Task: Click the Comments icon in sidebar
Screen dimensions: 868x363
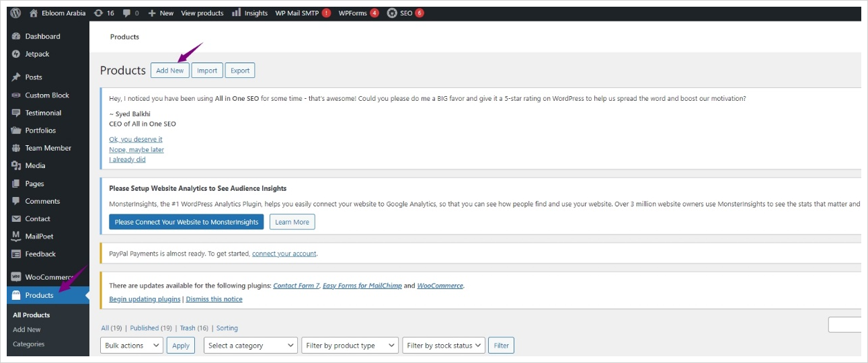Action: click(16, 201)
